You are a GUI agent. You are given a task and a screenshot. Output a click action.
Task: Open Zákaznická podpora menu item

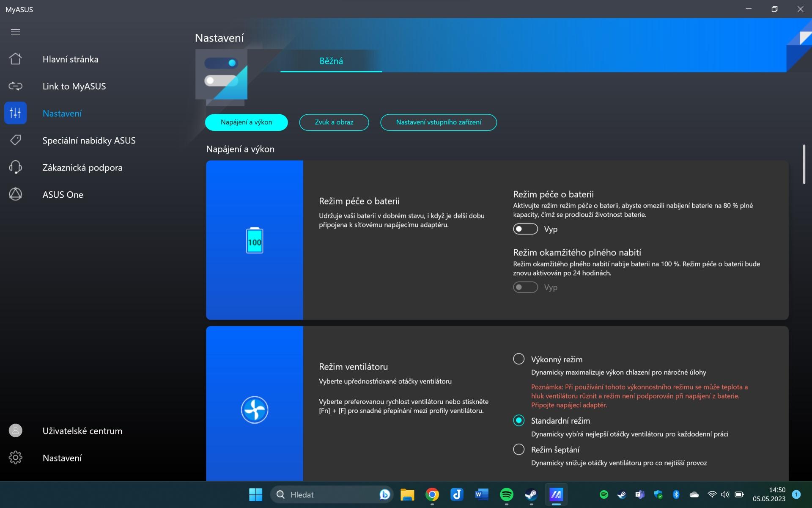[82, 168]
